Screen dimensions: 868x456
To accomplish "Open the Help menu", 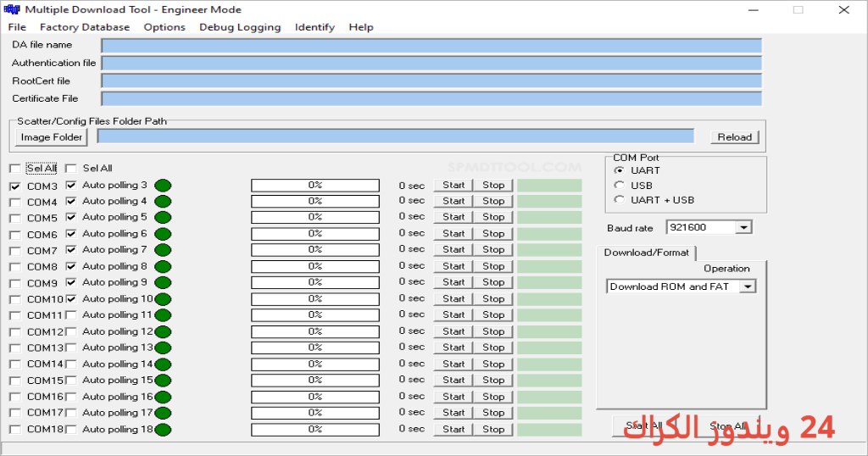I will tap(361, 27).
